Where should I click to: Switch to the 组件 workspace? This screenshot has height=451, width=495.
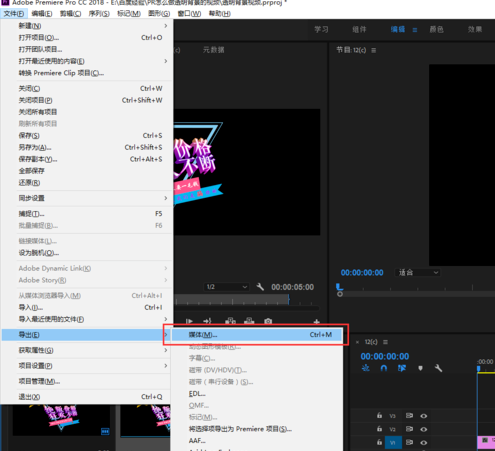359,30
